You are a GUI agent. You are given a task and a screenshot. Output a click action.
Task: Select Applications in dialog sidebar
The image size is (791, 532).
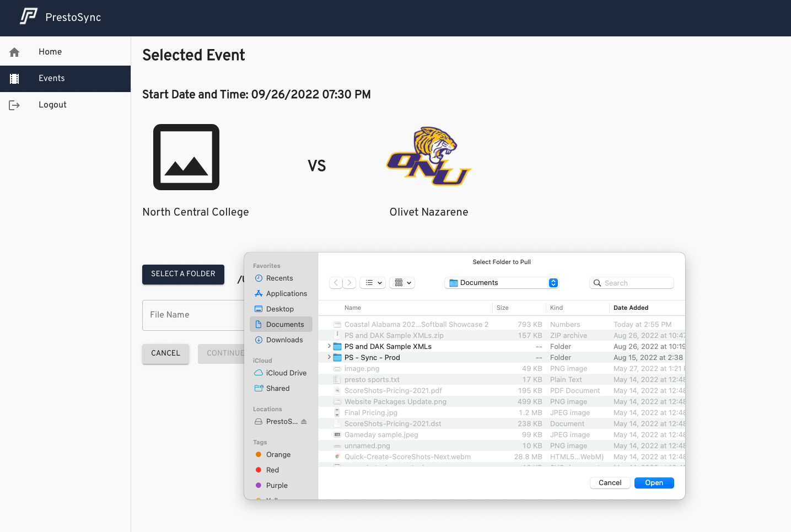click(281, 294)
